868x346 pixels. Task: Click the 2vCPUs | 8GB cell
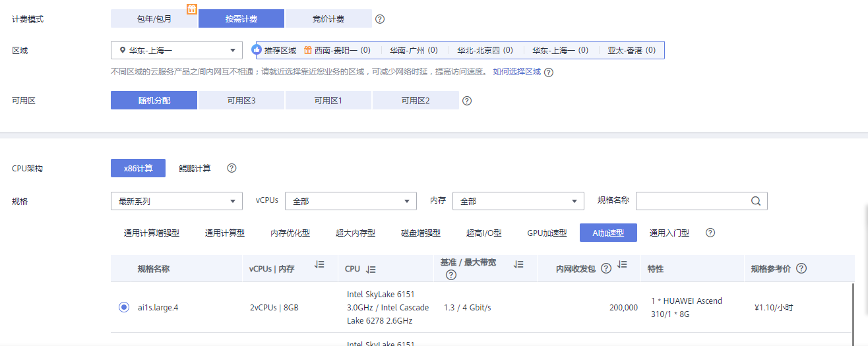[274, 307]
